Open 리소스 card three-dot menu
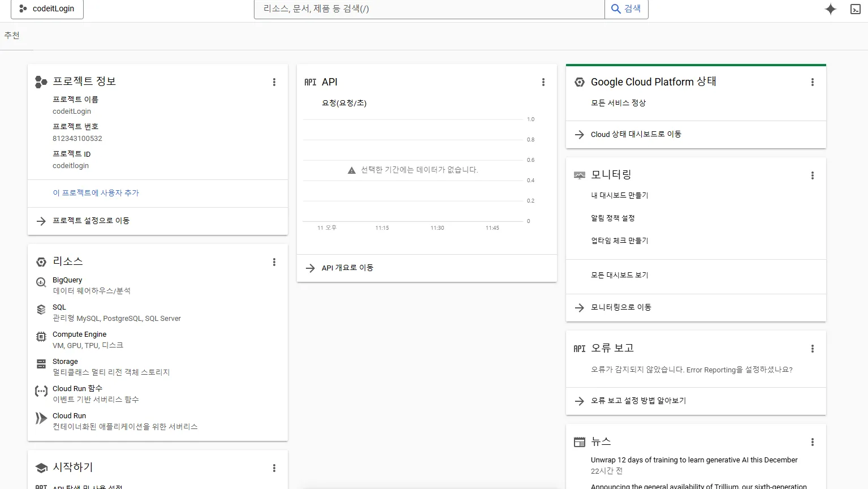This screenshot has width=868, height=489. 274,262
